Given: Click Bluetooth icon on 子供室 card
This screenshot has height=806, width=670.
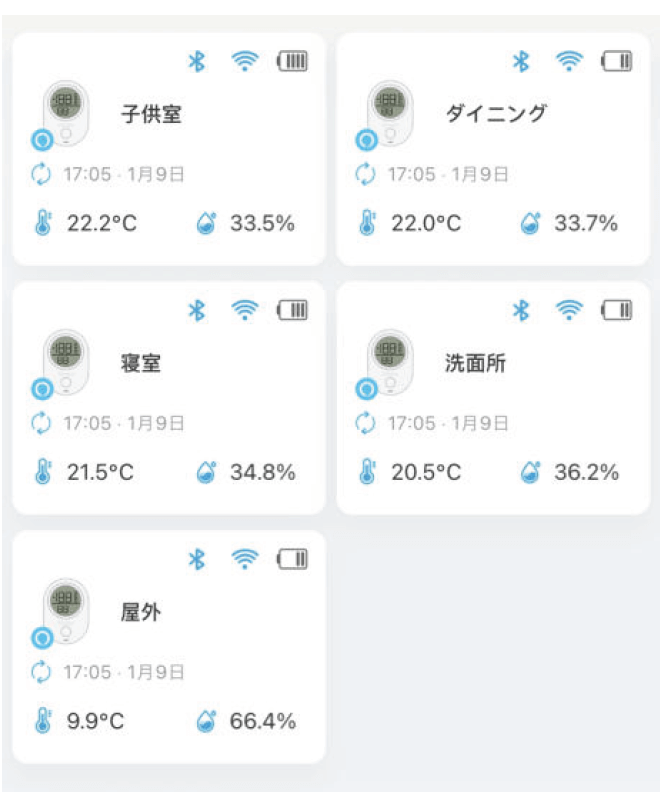Looking at the screenshot, I should (x=197, y=62).
